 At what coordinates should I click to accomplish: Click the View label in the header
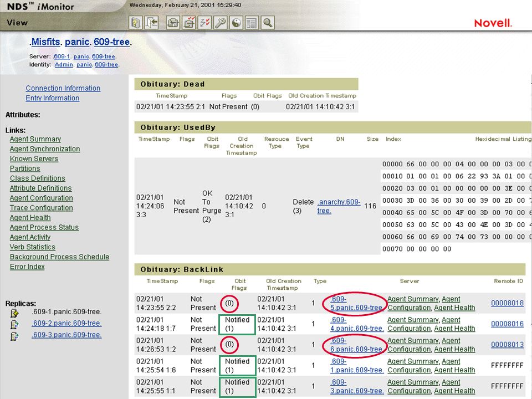17,23
